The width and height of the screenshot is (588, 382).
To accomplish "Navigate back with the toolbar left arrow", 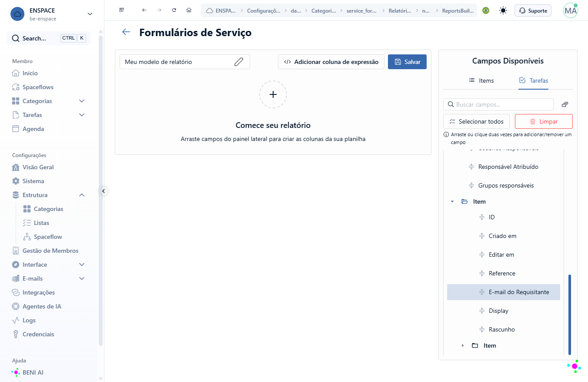I will [144, 10].
